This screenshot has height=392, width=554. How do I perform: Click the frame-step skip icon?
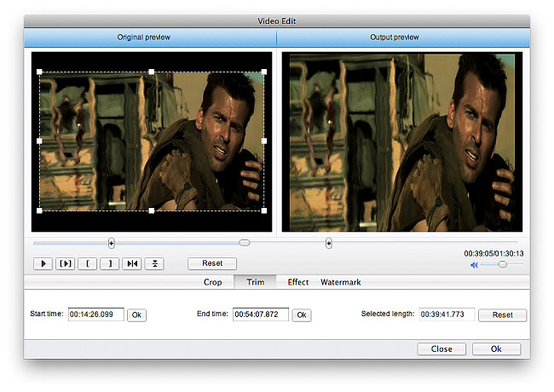click(132, 263)
